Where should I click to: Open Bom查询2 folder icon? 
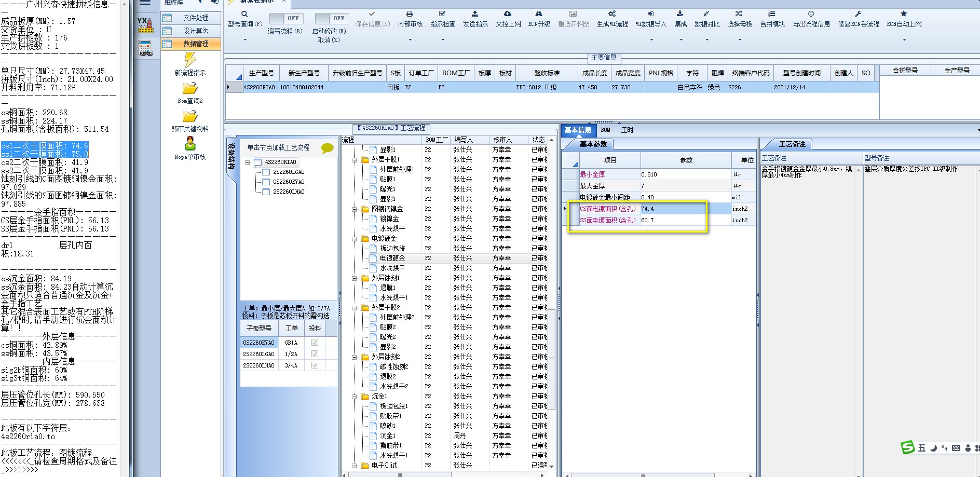coord(190,89)
